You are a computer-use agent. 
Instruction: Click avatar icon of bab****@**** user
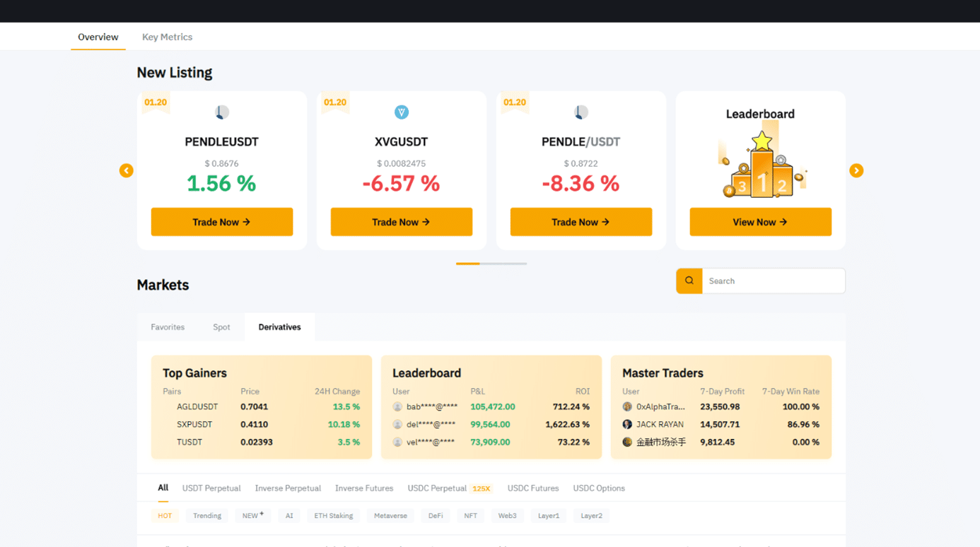pos(397,407)
